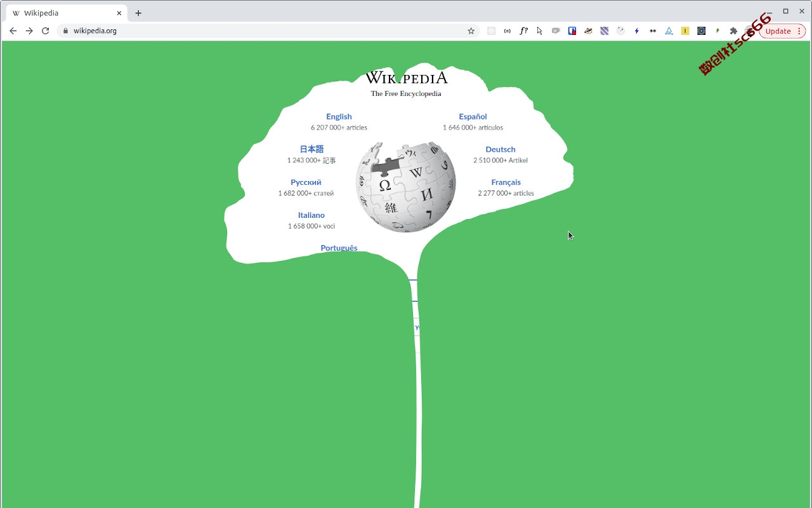The height and width of the screenshot is (508, 812).
Task: Click the yellow square extension icon
Action: pos(685,30)
